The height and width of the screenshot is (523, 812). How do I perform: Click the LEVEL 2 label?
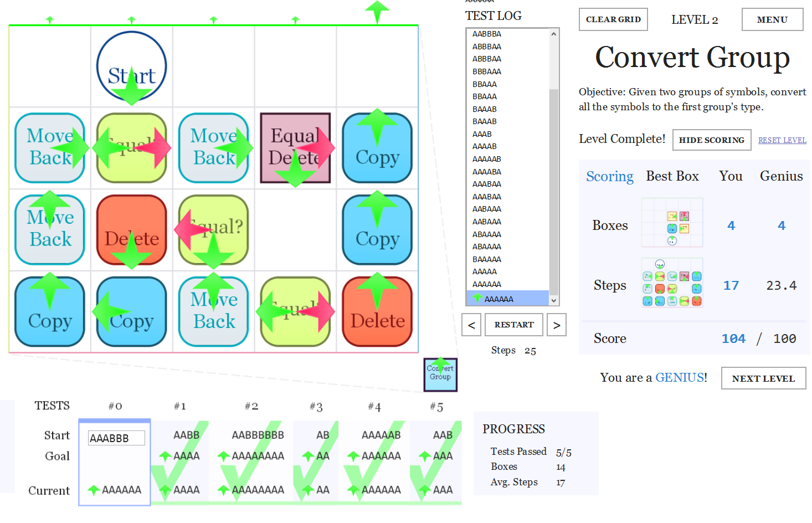tap(695, 20)
